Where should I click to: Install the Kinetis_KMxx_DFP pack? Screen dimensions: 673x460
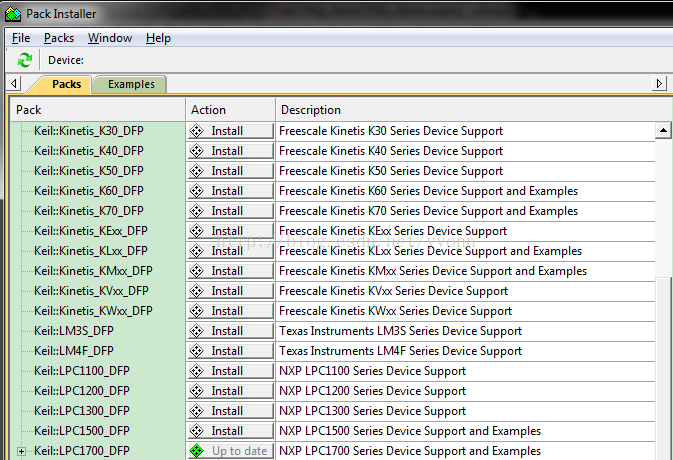pyautogui.click(x=230, y=271)
